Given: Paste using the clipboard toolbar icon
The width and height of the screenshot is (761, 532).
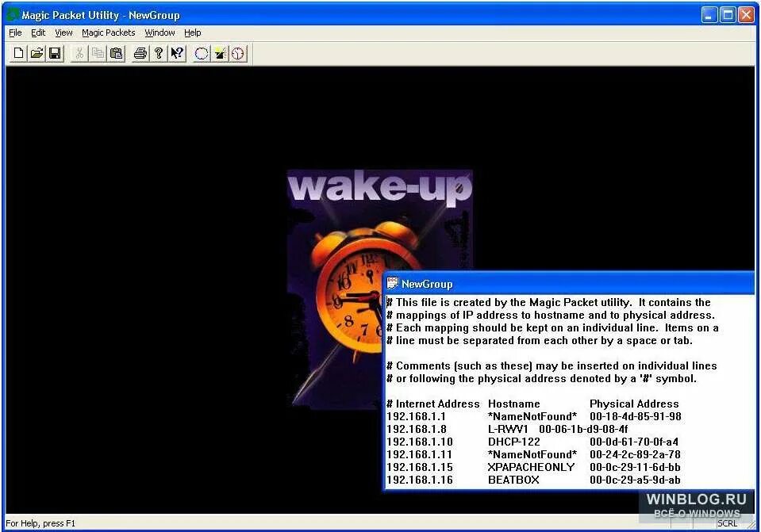Looking at the screenshot, I should pyautogui.click(x=117, y=53).
